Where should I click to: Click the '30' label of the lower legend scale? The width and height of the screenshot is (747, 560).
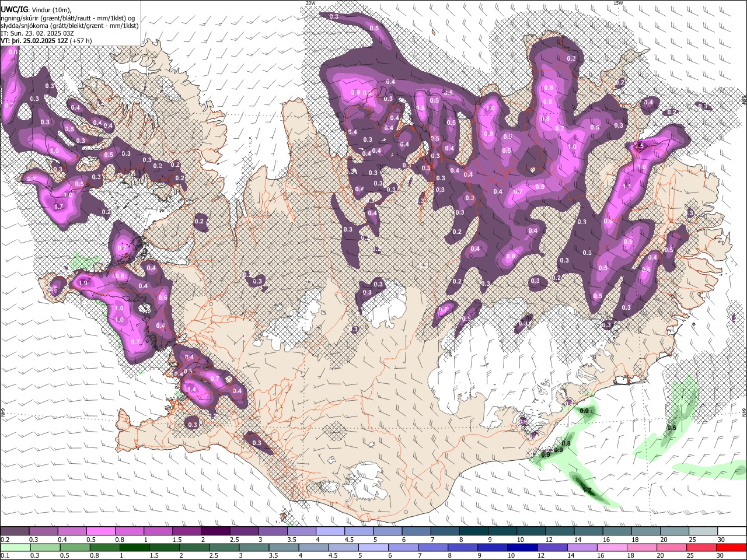720,555
